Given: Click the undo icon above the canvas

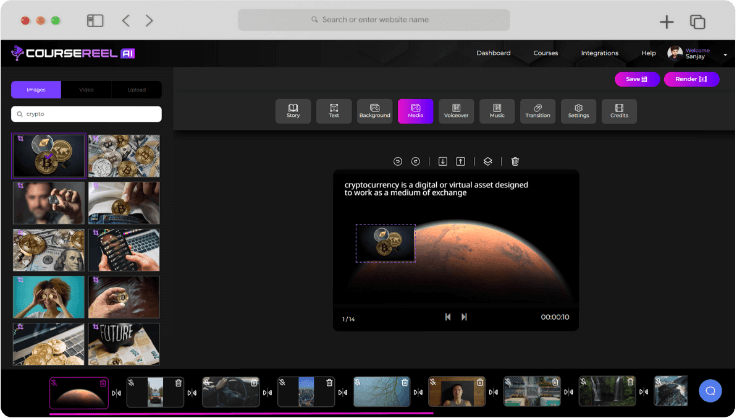Looking at the screenshot, I should click(398, 161).
